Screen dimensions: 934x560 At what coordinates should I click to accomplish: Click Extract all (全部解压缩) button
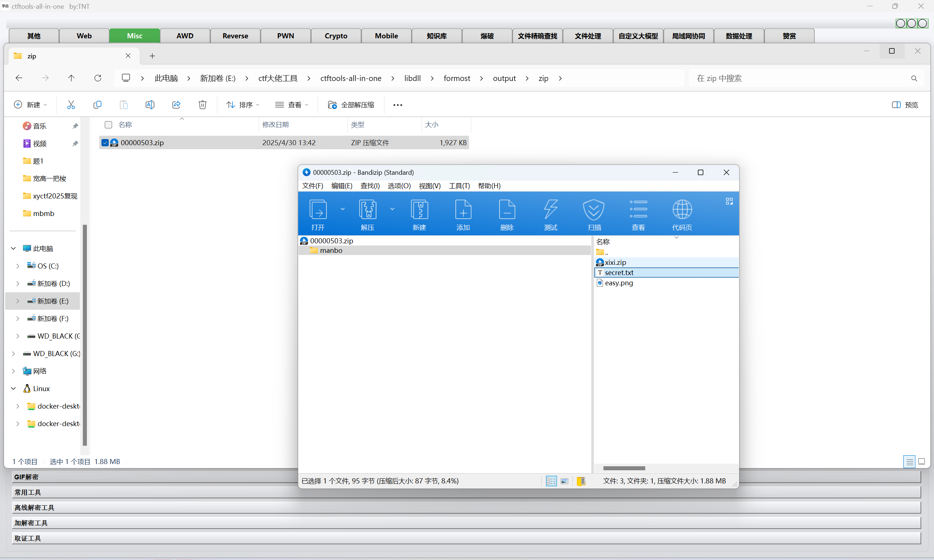(x=351, y=105)
